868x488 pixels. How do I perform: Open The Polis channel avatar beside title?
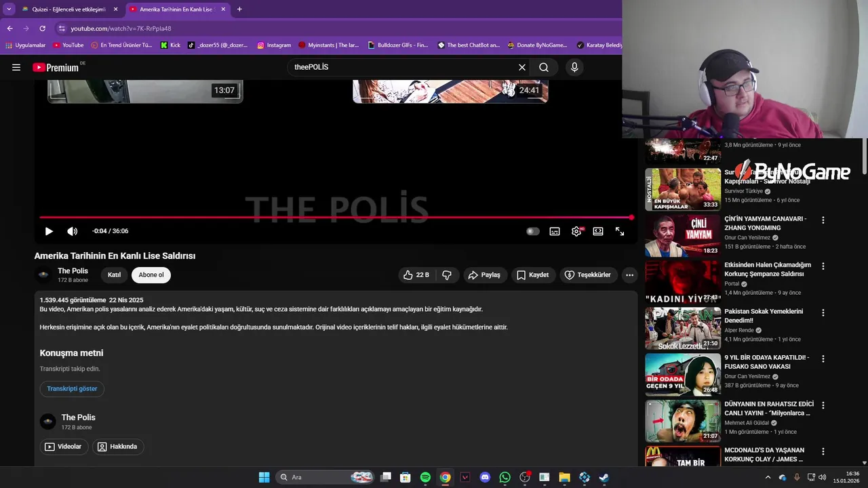click(43, 275)
